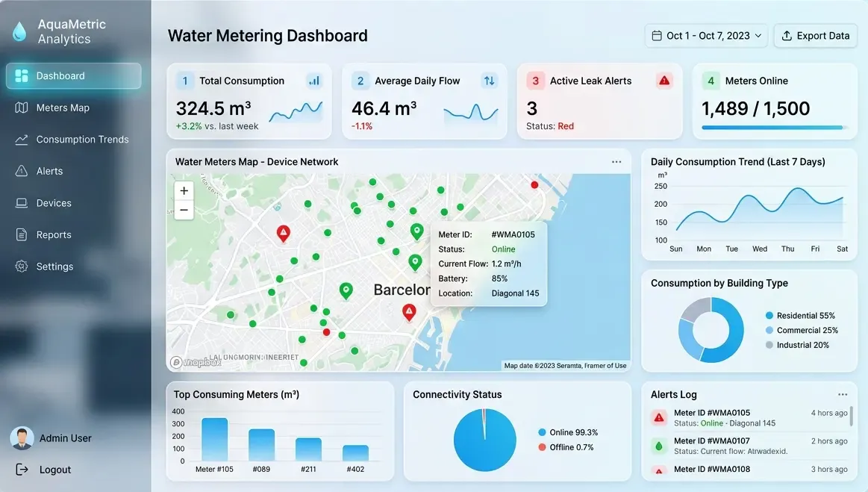Click the Offline 0.7% legend entry

pyautogui.click(x=566, y=447)
